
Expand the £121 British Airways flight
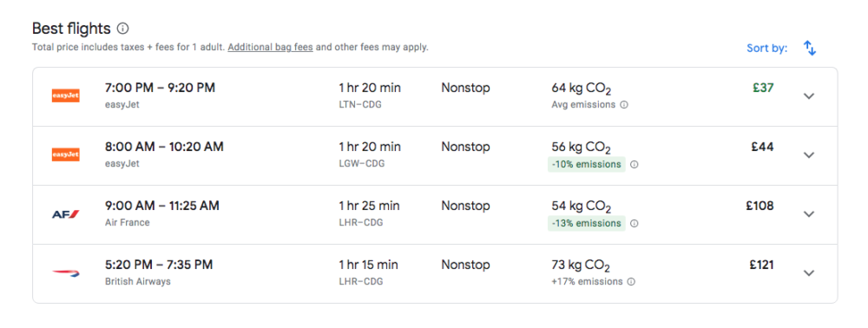click(x=809, y=273)
